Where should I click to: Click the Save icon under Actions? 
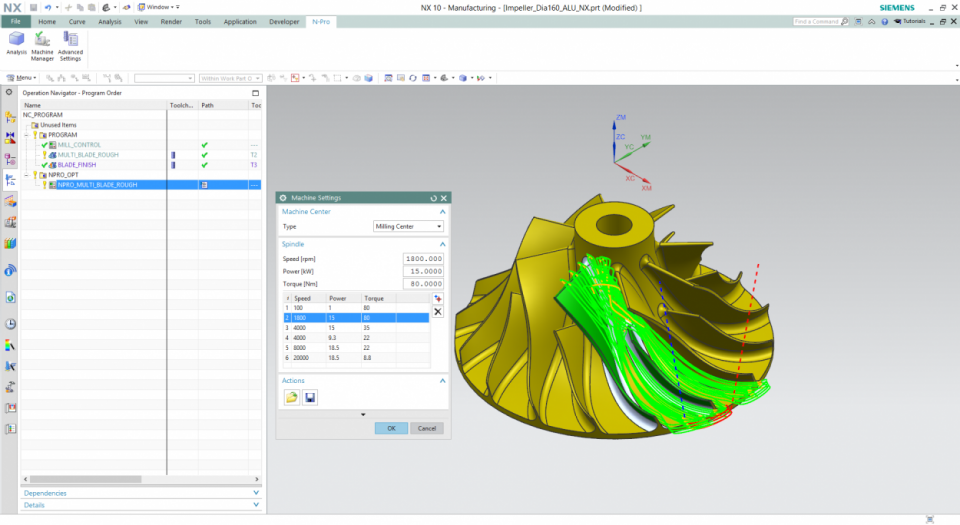tap(310, 397)
